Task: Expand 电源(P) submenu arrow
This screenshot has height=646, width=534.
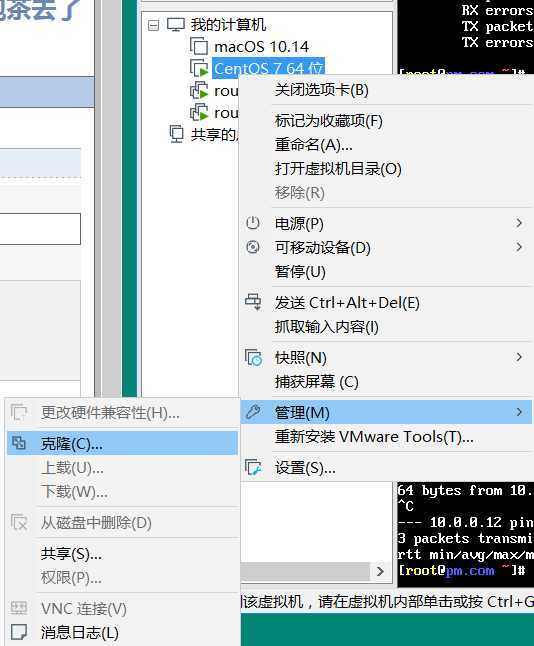Action: click(x=519, y=223)
